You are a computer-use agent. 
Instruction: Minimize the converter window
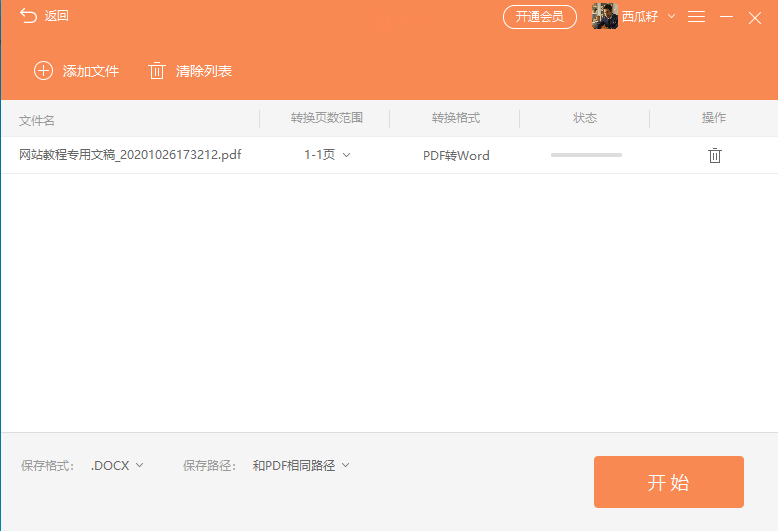coord(726,17)
